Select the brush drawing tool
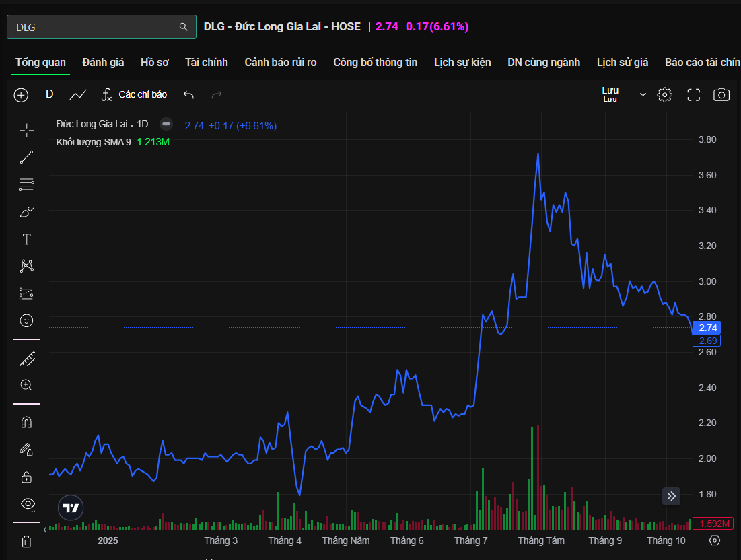This screenshot has height=560, width=741. [26, 212]
